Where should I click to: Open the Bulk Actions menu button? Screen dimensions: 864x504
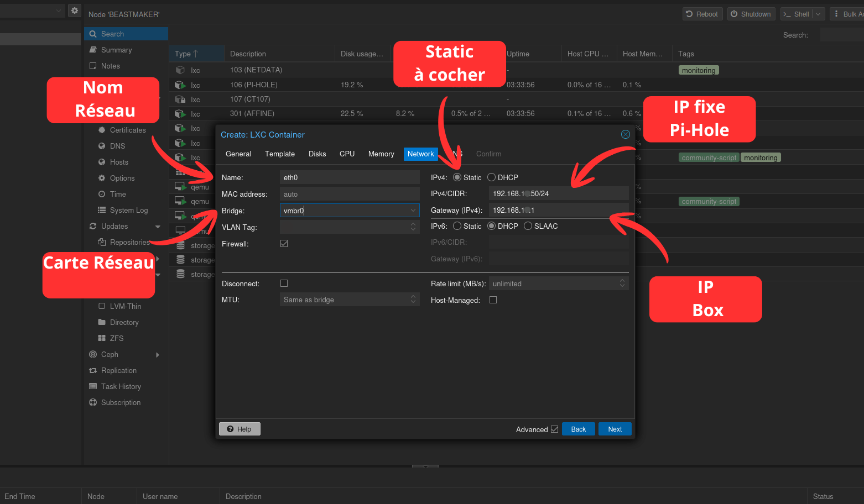pos(847,14)
